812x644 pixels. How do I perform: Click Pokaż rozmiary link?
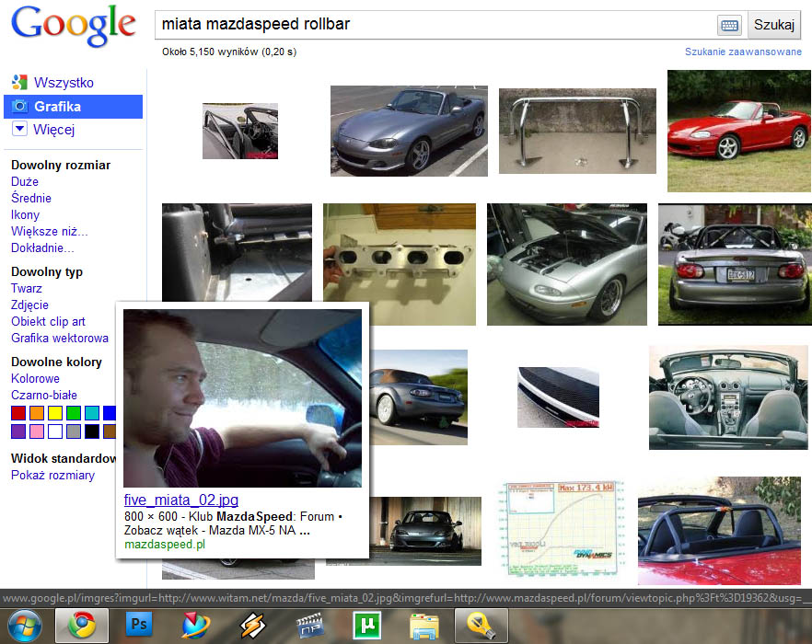(x=52, y=476)
